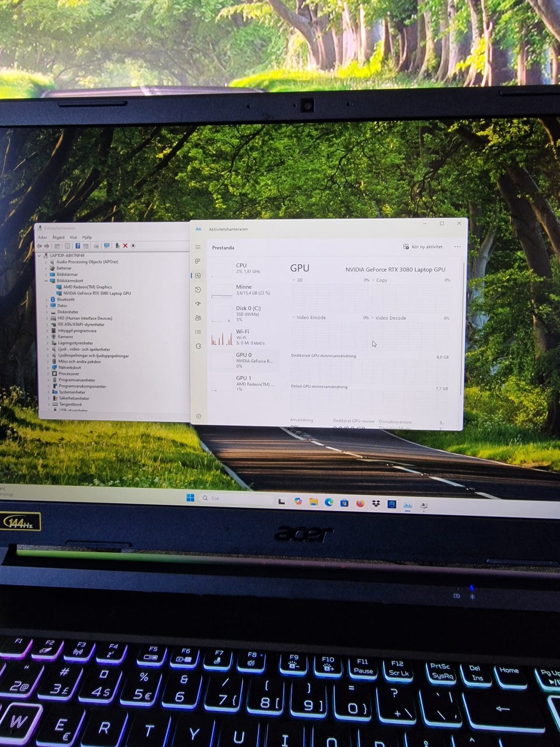Select AMD Radeon(TM) Graphics device
The width and height of the screenshot is (560, 747).
click(84, 287)
